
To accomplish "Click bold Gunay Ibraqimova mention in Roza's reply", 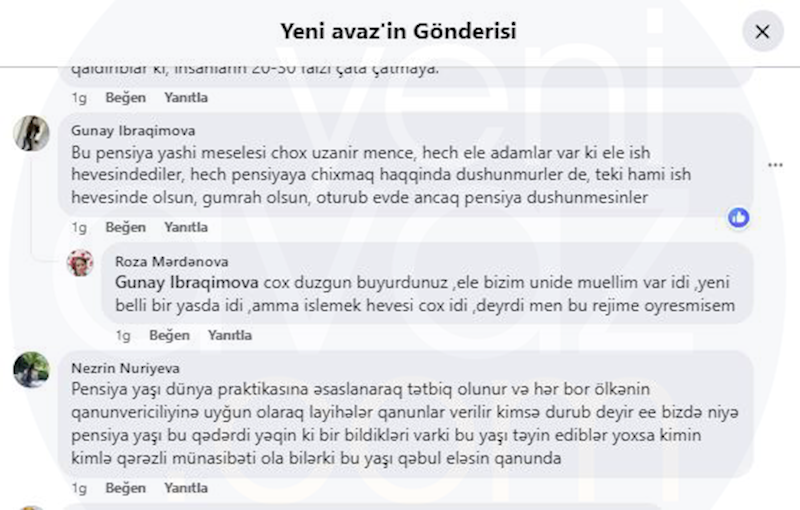I will coord(187,283).
